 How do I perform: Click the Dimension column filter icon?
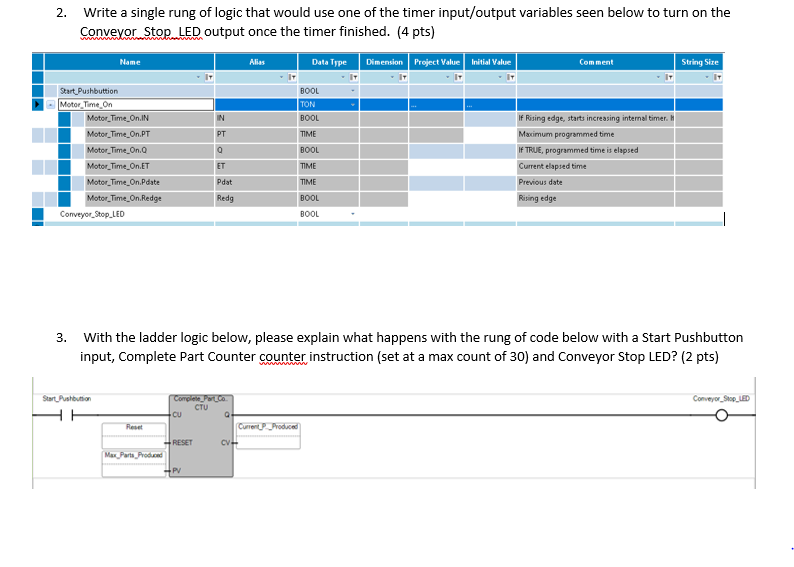tap(403, 77)
